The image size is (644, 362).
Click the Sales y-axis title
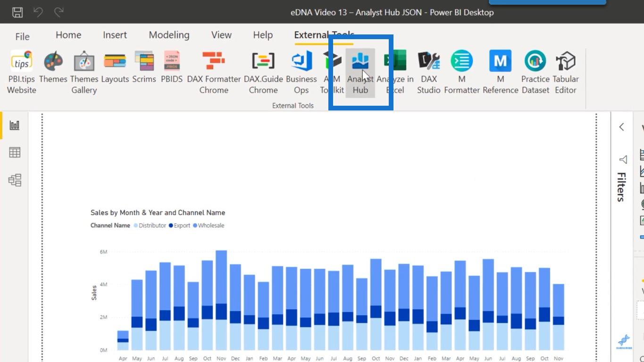point(94,293)
